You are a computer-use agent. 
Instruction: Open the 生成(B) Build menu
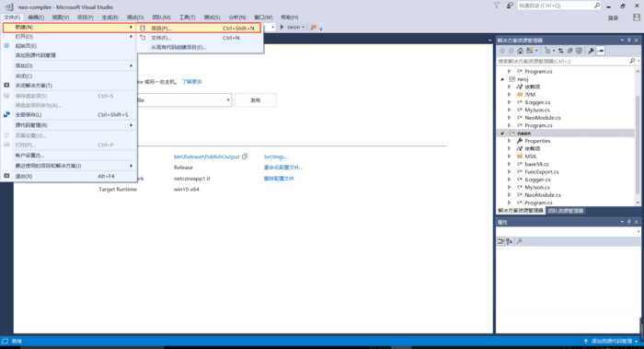click(110, 17)
